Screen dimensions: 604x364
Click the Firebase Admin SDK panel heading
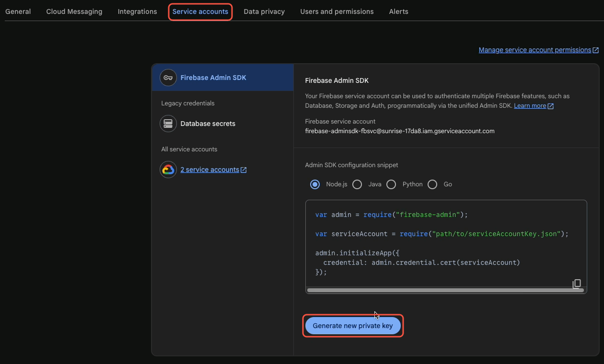[x=337, y=80]
